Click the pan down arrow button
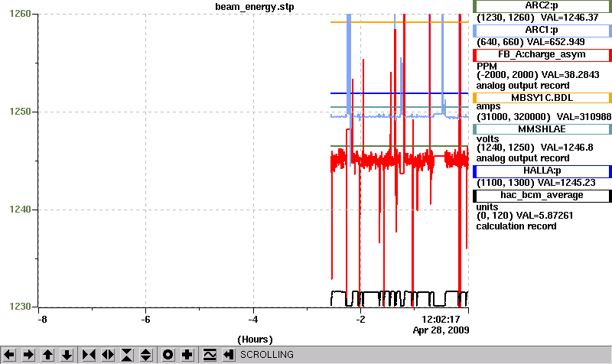 pos(67,355)
